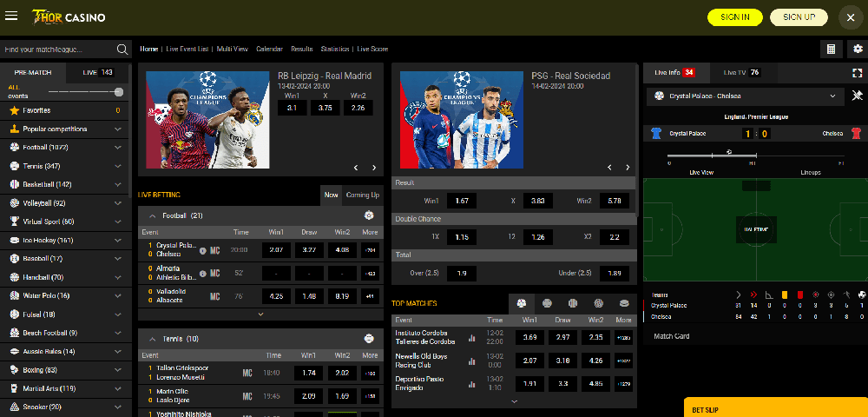Open Live Event List
This screenshot has width=868, height=417.
[187, 49]
